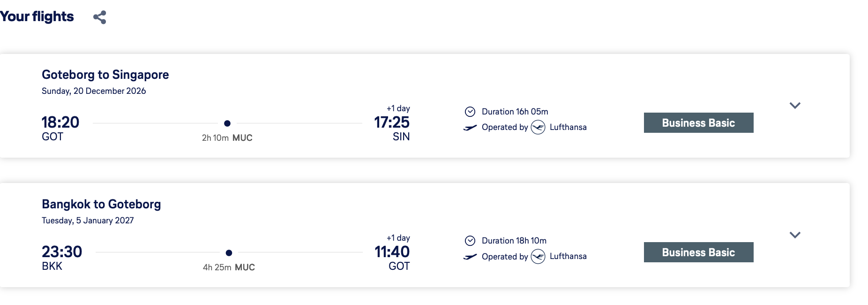Click the stopover dot above 4h 25m MUC
Viewport: 868px width, 305px height.
(x=229, y=253)
